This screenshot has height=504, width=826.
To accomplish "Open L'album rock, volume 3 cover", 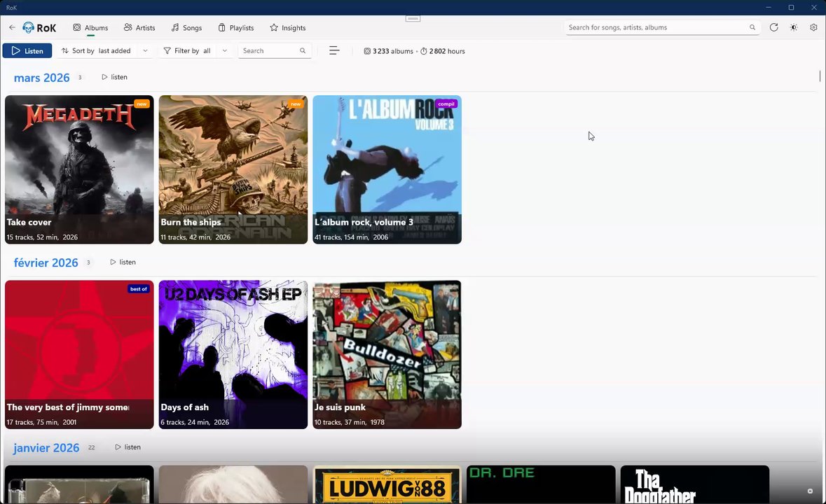I will point(387,169).
